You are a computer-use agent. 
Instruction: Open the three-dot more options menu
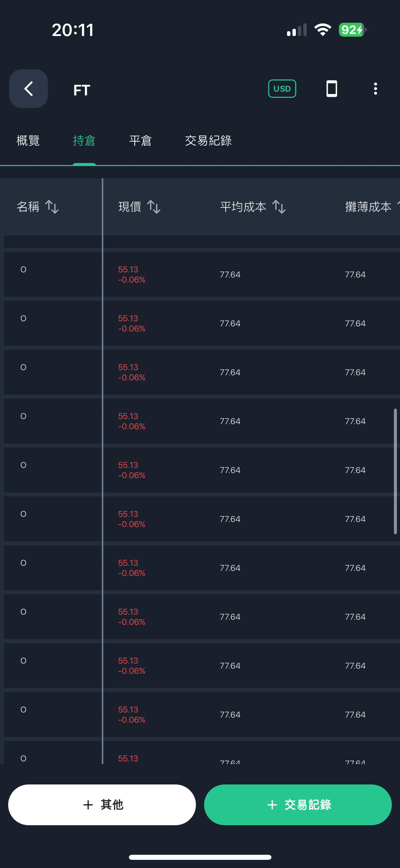point(375,89)
